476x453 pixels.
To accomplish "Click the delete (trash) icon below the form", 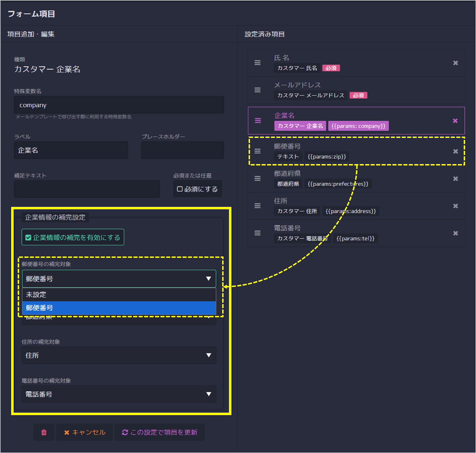I will [x=44, y=432].
